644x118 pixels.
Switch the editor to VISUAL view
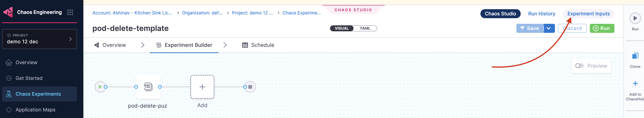(341, 28)
